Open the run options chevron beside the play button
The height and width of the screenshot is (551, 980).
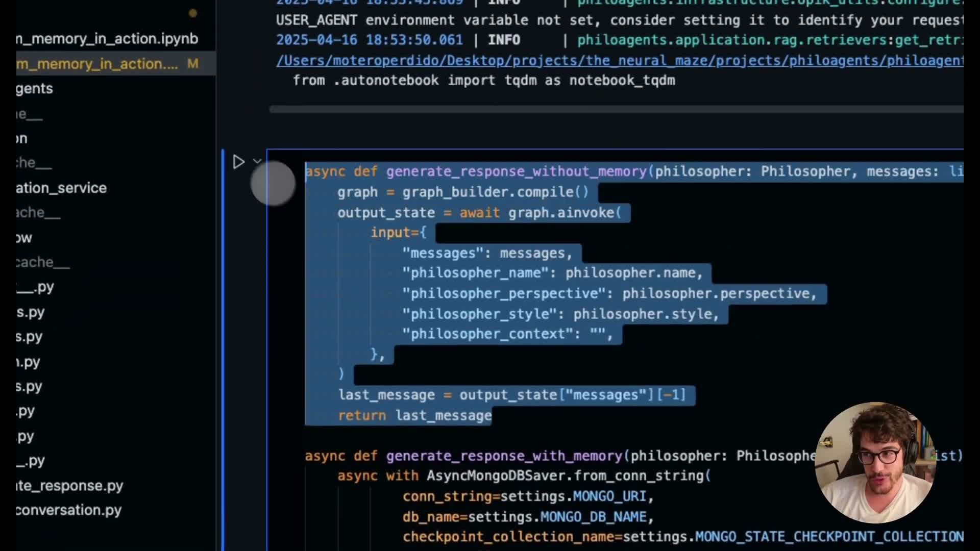pyautogui.click(x=257, y=162)
